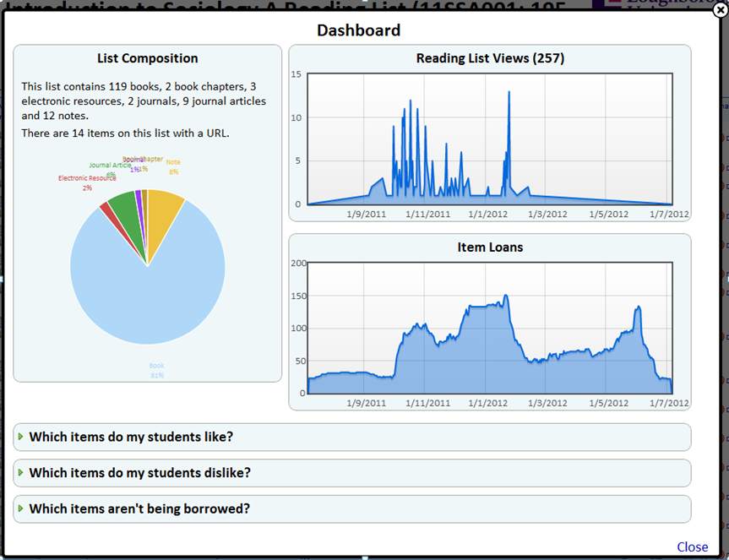Click the 'Item Loans' chart heading
Screen dimensions: 729x560
click(x=490, y=247)
